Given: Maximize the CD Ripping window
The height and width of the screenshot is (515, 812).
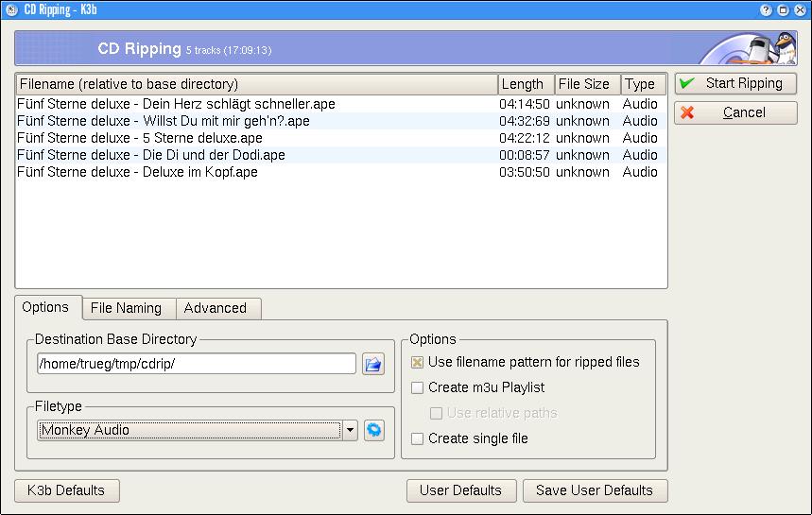Looking at the screenshot, I should [783, 9].
